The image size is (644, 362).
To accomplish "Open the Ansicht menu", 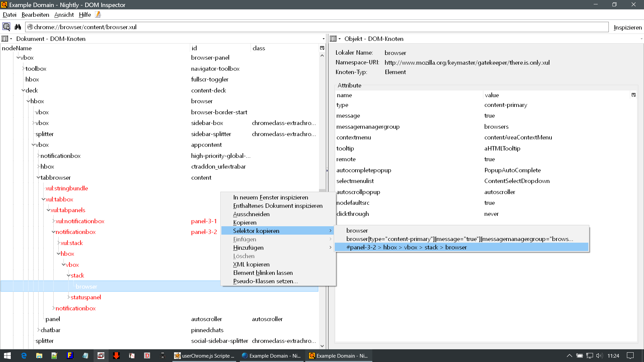I will pos(64,15).
